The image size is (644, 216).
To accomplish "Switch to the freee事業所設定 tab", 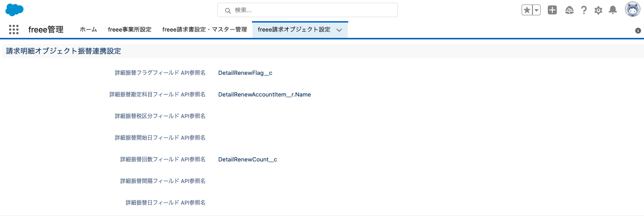I will 130,30.
